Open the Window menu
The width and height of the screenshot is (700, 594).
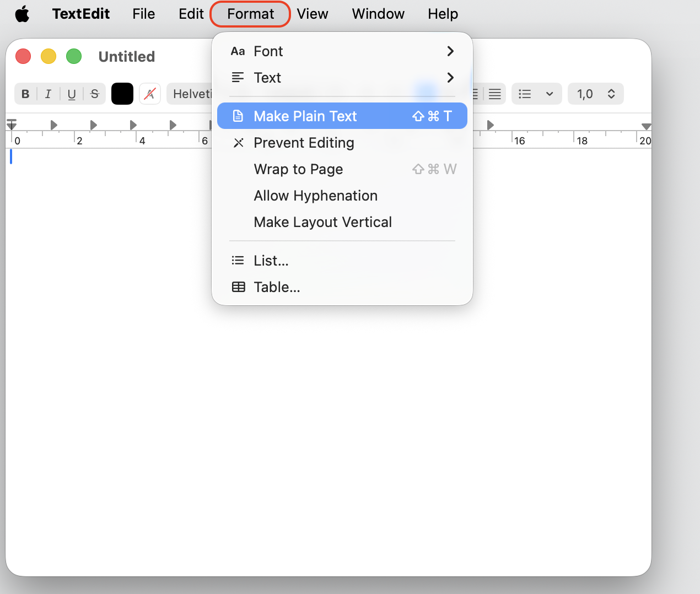(x=378, y=14)
